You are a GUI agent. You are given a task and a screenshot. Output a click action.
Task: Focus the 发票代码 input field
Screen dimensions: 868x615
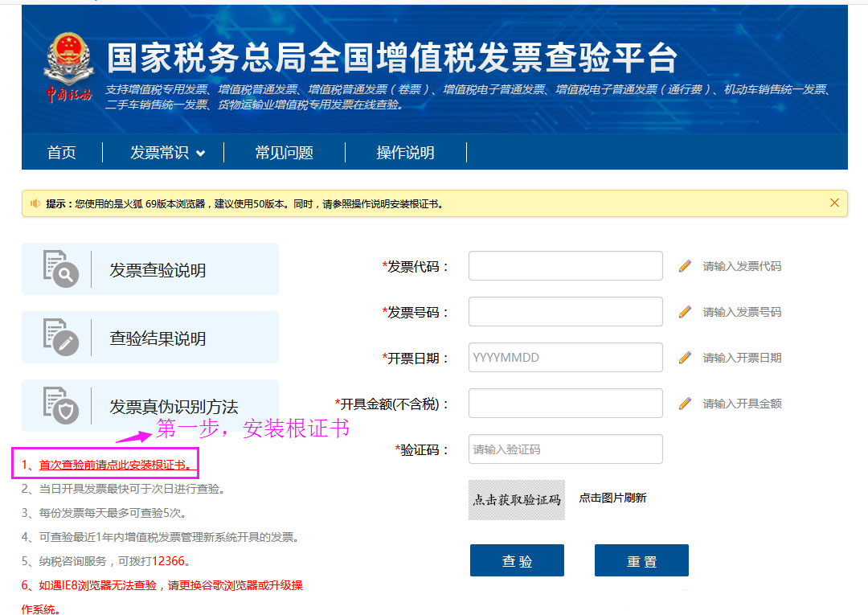click(x=565, y=266)
